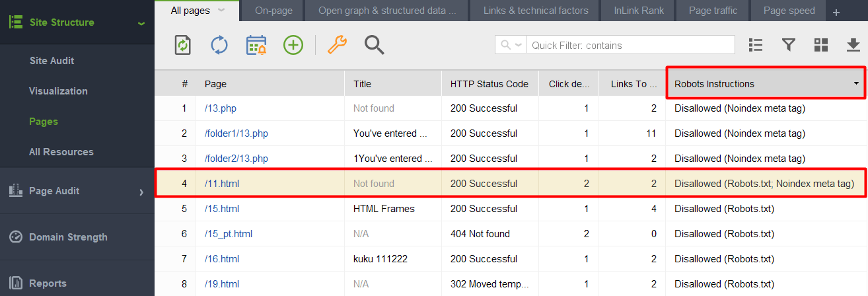Collapse the Site Structure section chevron
Image resolution: width=868 pixels, height=296 pixels.
coord(141,23)
